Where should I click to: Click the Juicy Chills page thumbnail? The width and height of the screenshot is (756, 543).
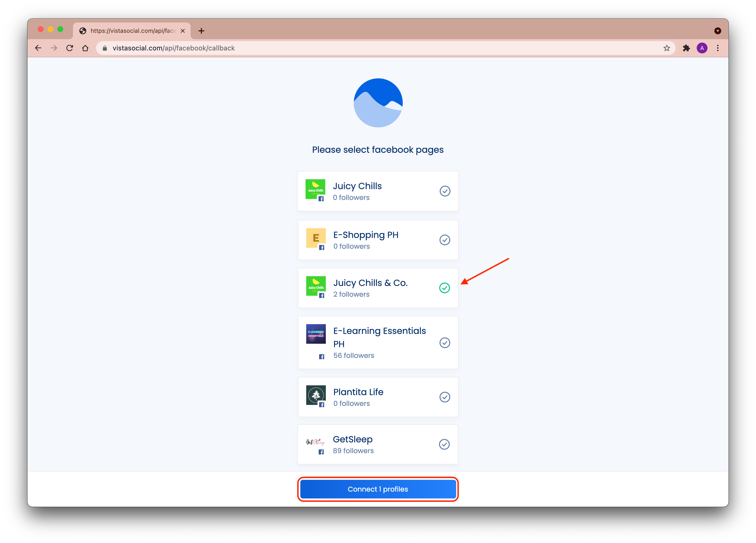click(315, 189)
